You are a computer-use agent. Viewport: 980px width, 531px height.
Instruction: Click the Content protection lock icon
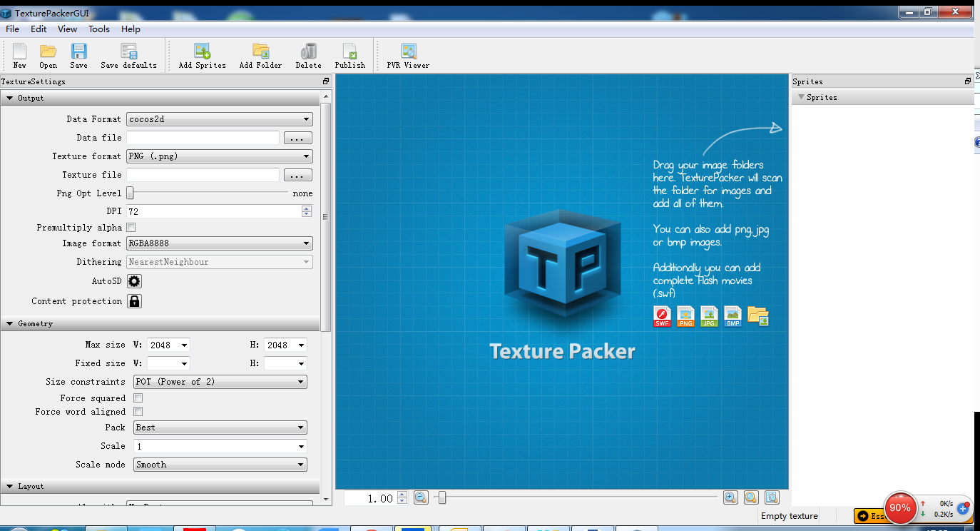point(134,301)
